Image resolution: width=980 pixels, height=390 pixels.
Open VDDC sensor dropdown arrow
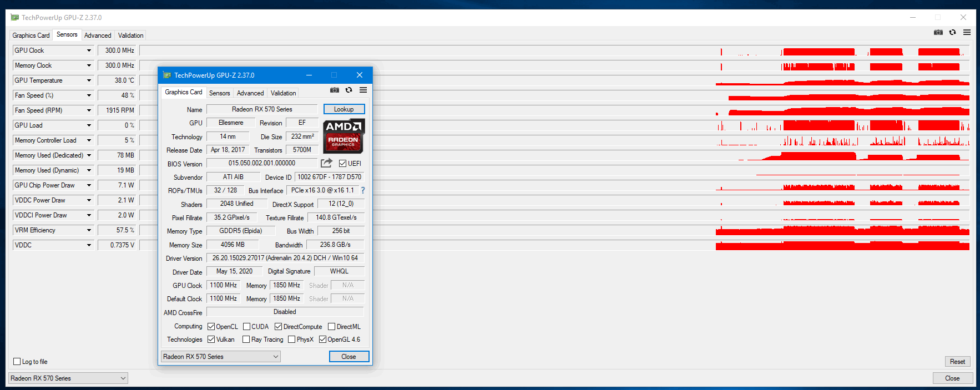point(89,245)
